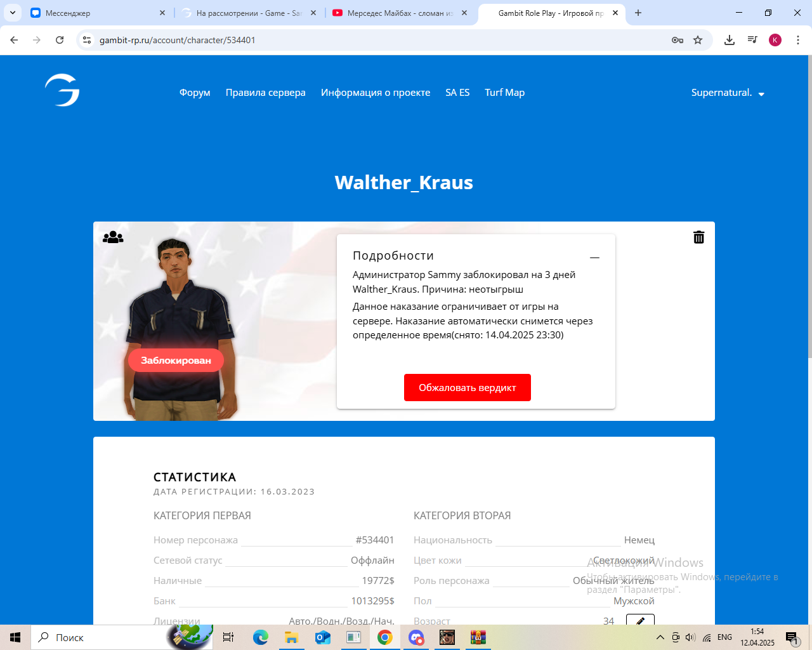The width and height of the screenshot is (812, 650).
Task: Open the tab search chevron in Chrome
Action: (13, 13)
